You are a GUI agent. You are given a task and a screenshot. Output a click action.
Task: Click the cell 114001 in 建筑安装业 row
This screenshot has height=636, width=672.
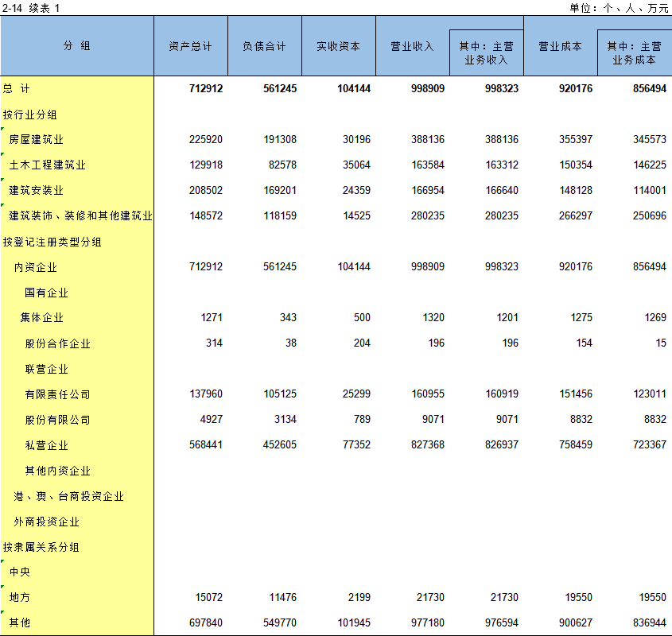(x=650, y=190)
